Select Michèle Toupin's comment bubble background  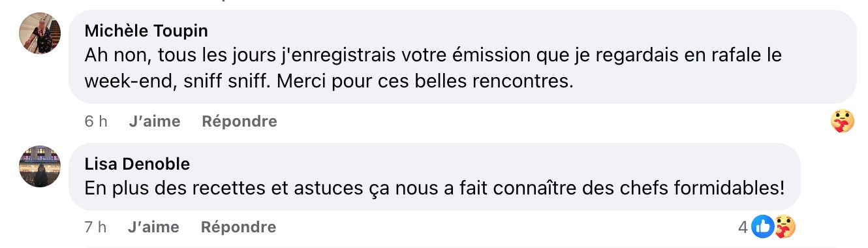click(462, 57)
